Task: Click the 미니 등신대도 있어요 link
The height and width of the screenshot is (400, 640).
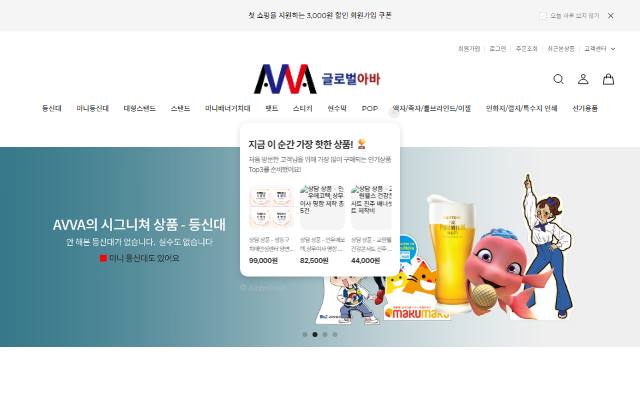Action: coord(140,258)
